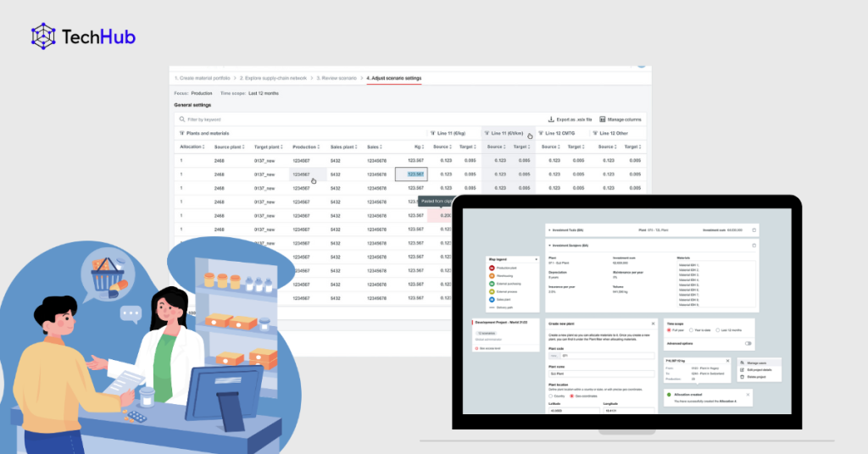Image resolution: width=868 pixels, height=454 pixels.
Task: Click the filter icon beside Line 11 (€/kg)
Action: click(x=432, y=133)
